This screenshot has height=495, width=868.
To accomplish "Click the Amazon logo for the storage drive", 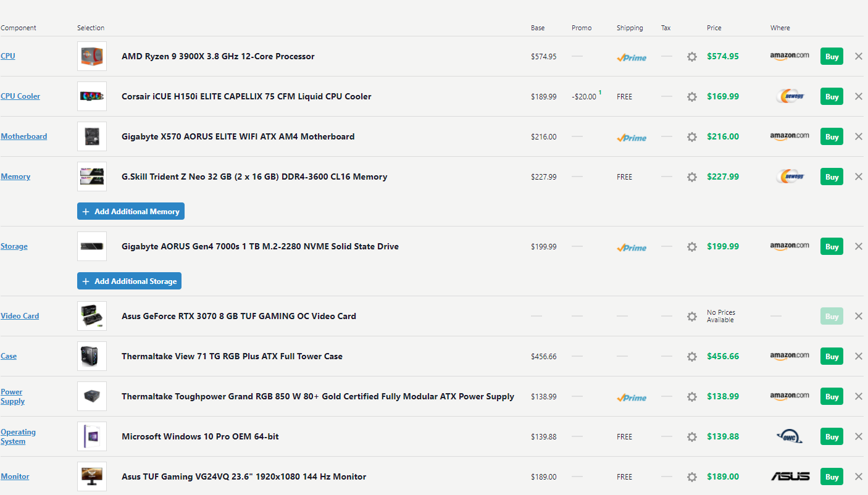I will (x=790, y=246).
